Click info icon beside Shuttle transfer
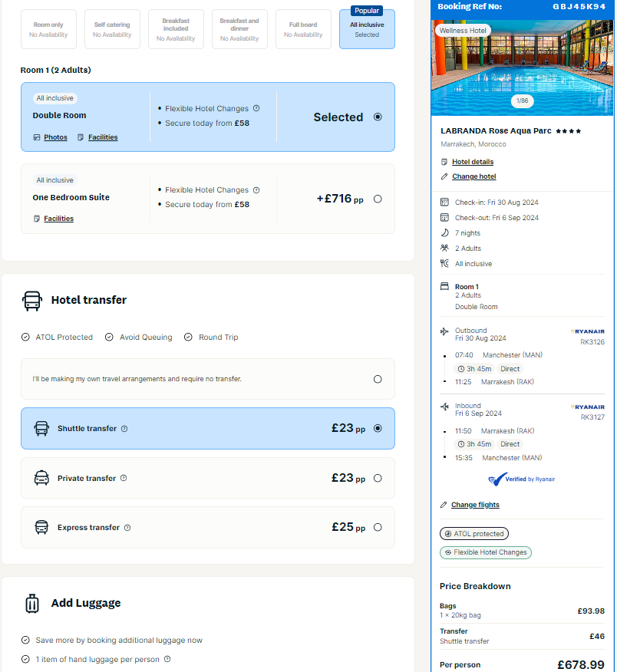The height and width of the screenshot is (672, 617). point(124,429)
